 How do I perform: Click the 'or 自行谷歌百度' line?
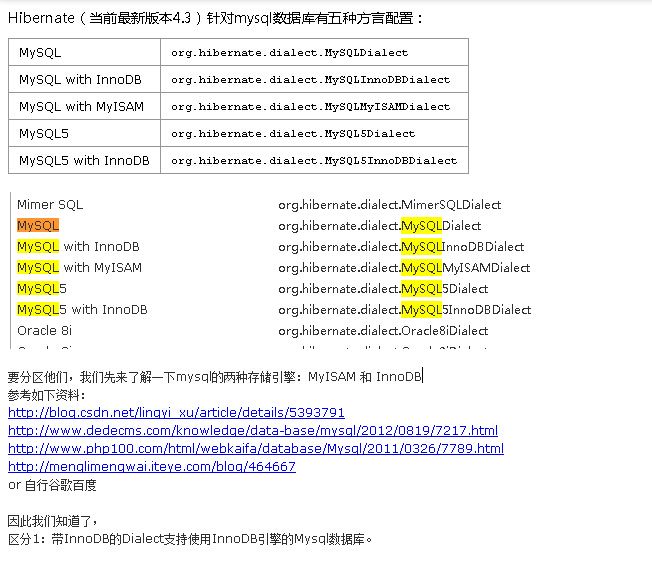[52, 485]
